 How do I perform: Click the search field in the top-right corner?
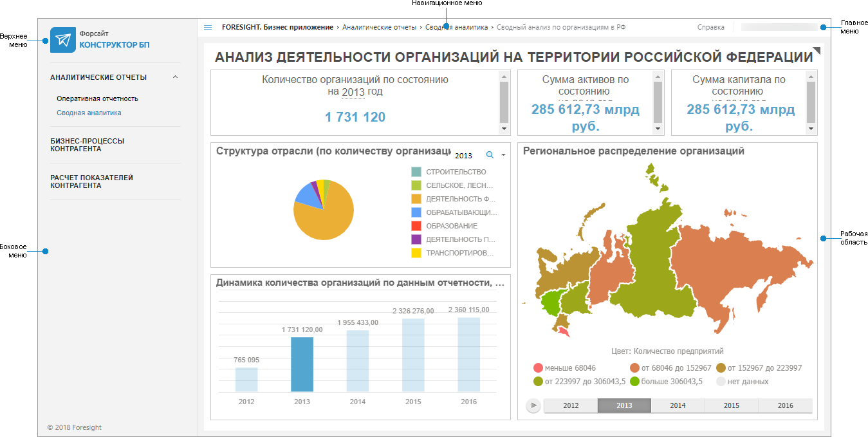click(x=778, y=26)
